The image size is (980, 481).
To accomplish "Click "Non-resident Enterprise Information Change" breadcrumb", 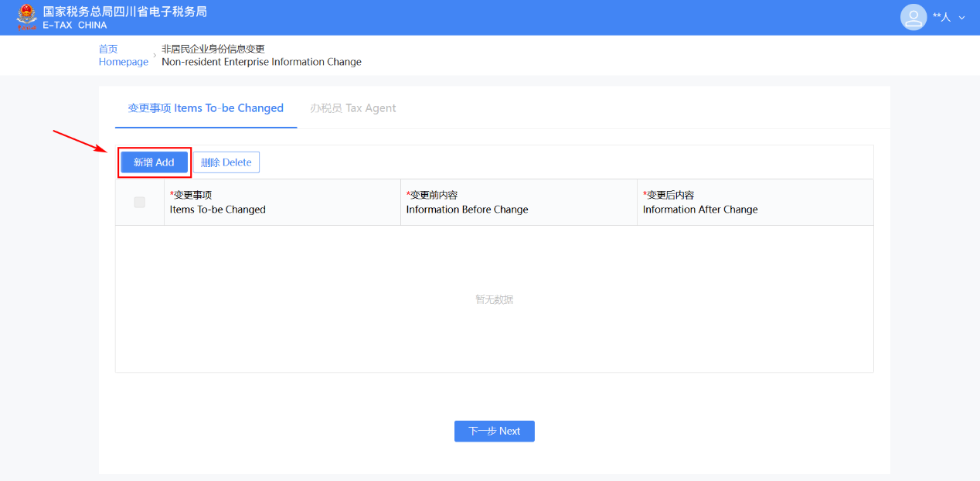I will [x=261, y=62].
